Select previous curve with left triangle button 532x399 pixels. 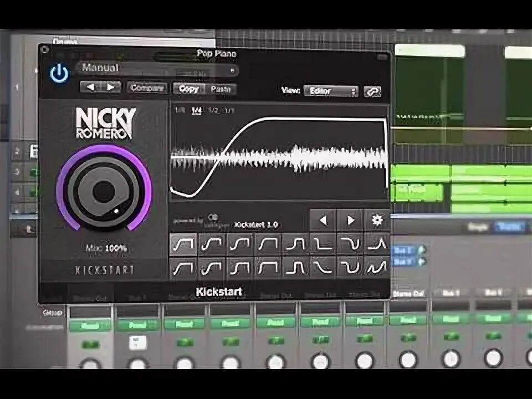pyautogui.click(x=323, y=221)
